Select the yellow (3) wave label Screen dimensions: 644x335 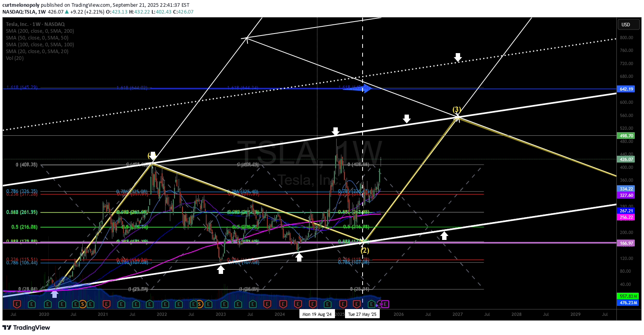(x=457, y=109)
